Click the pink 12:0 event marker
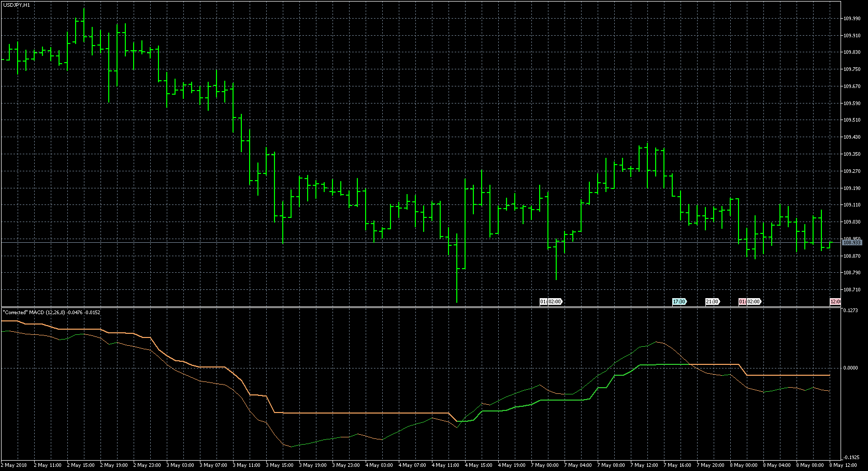This screenshot has width=868, height=471. tap(835, 302)
